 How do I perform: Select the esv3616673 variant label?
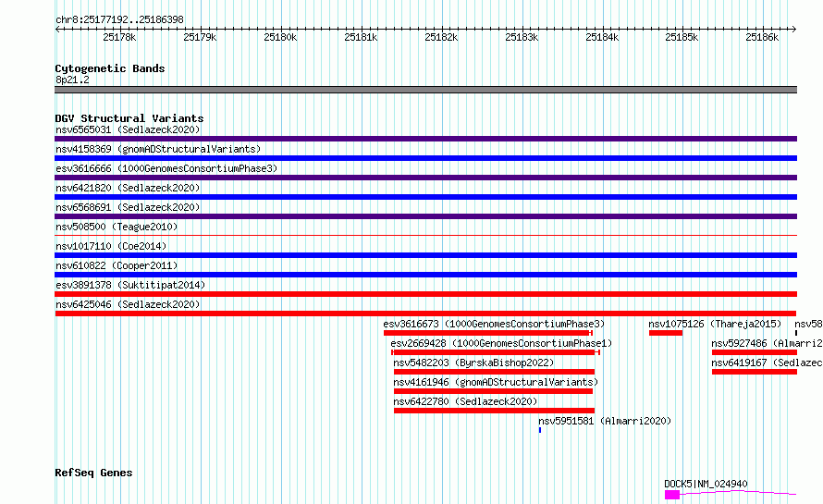coord(494,324)
